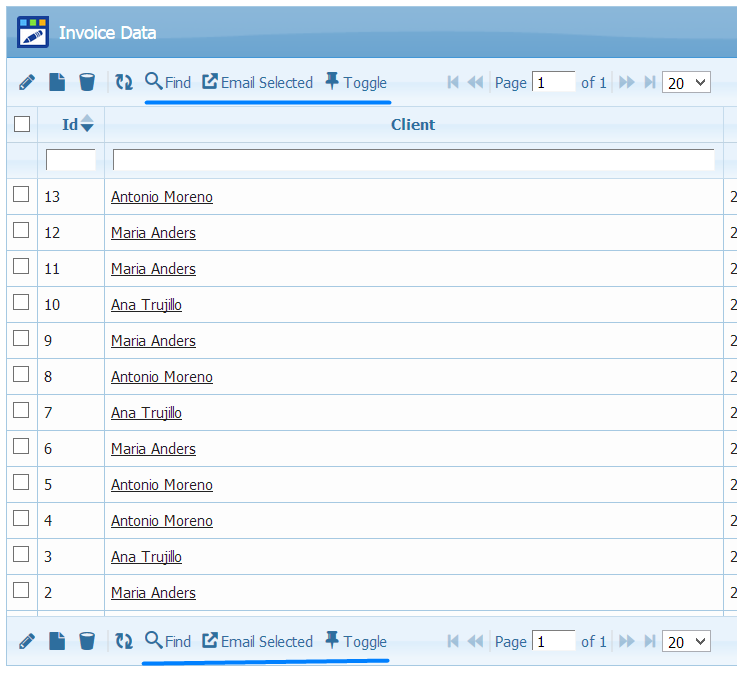Click the pencil edit icon in top toolbar

(x=27, y=82)
